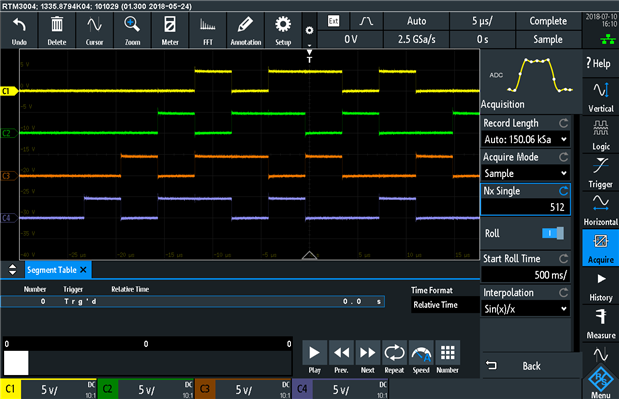
Task: Toggle channel C3 label in footer
Action: pos(205,389)
